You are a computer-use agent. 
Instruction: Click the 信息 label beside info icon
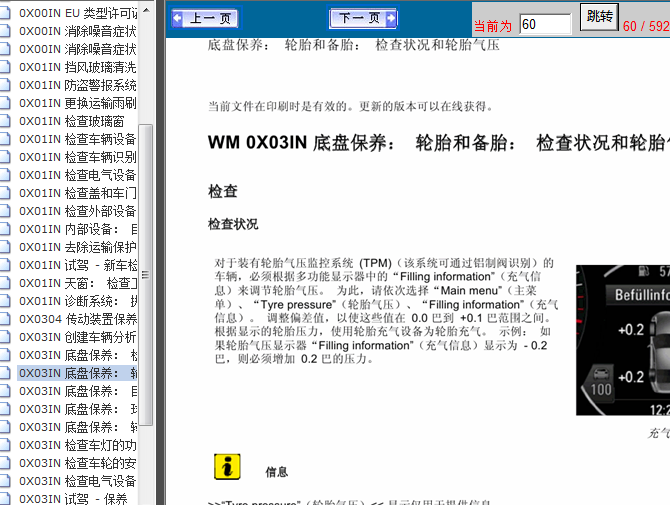tap(277, 472)
